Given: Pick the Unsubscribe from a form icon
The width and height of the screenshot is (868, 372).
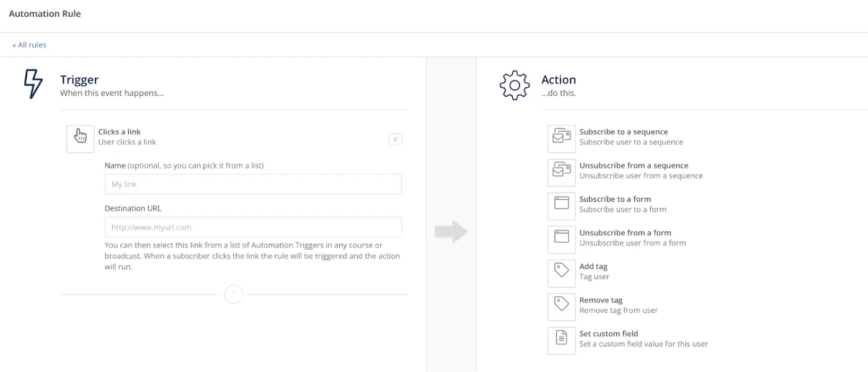Looking at the screenshot, I should coord(561,238).
